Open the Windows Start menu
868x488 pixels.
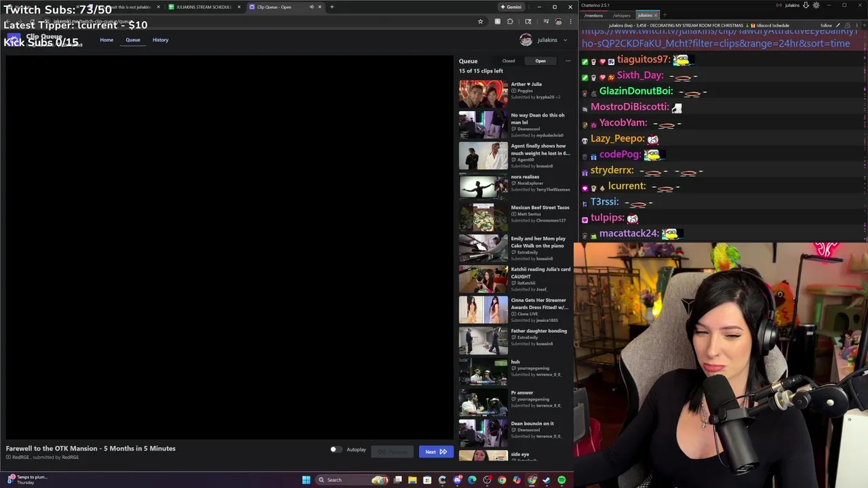306,480
